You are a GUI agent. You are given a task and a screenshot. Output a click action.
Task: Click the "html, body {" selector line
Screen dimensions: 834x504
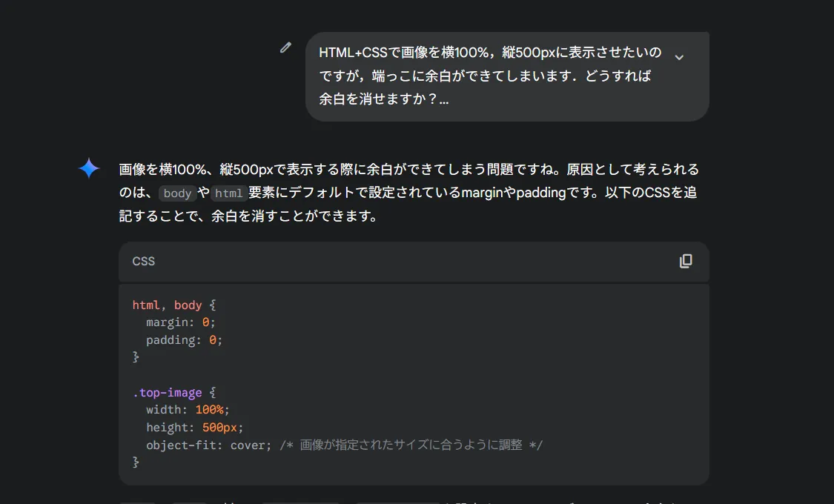click(x=173, y=305)
